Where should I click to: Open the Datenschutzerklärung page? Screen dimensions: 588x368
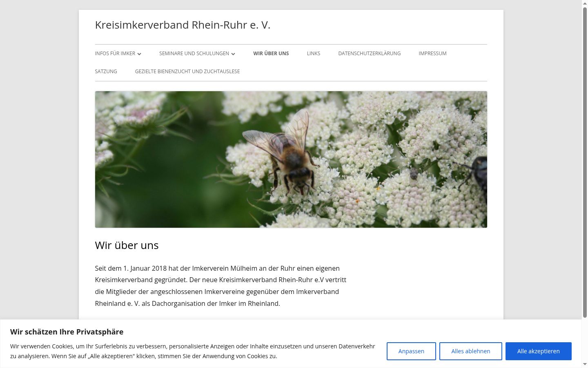click(370, 54)
